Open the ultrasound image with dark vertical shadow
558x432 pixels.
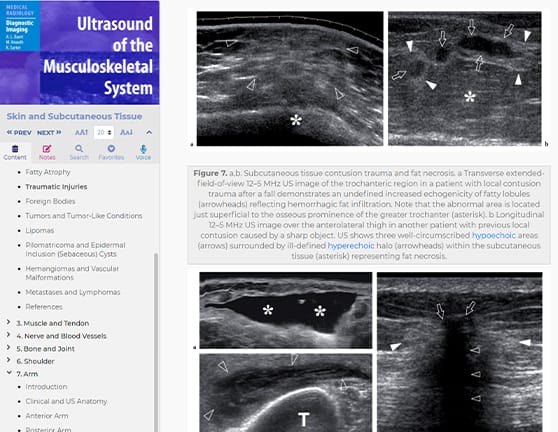(460, 352)
